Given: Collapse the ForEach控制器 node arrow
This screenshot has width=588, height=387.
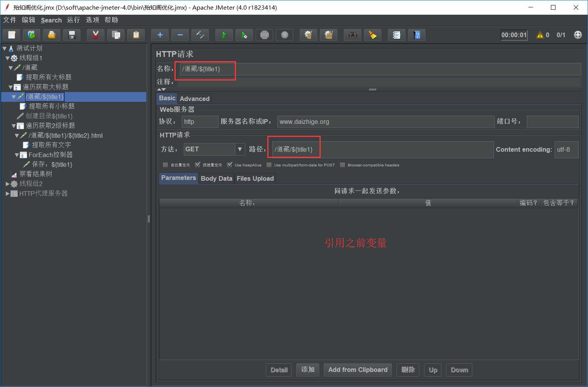Looking at the screenshot, I should 17,155.
